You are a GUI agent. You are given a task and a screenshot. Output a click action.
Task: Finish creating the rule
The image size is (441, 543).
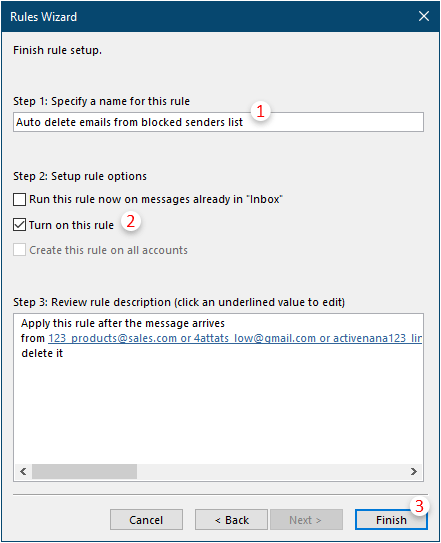point(391,519)
